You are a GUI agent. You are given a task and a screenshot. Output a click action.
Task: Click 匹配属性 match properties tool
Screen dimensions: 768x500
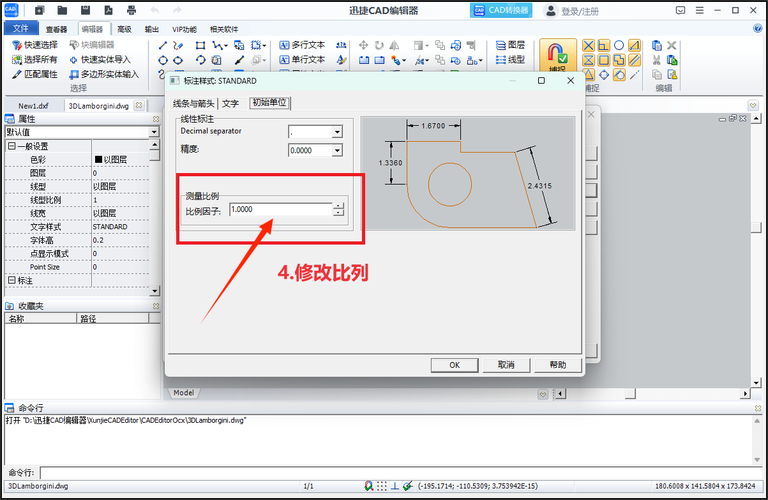tap(35, 74)
